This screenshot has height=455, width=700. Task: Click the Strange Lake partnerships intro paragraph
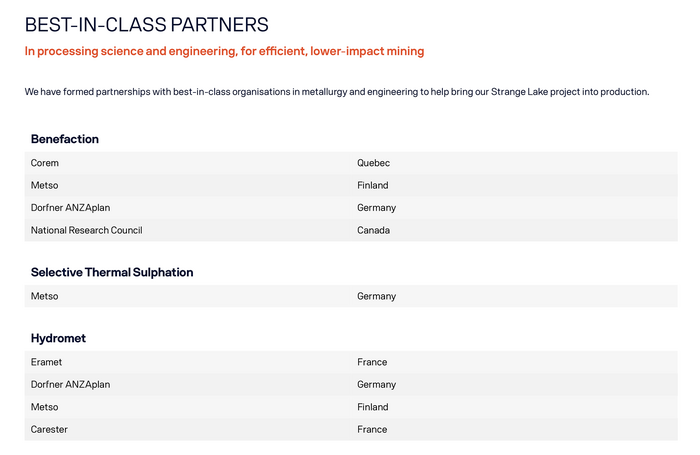tap(337, 92)
